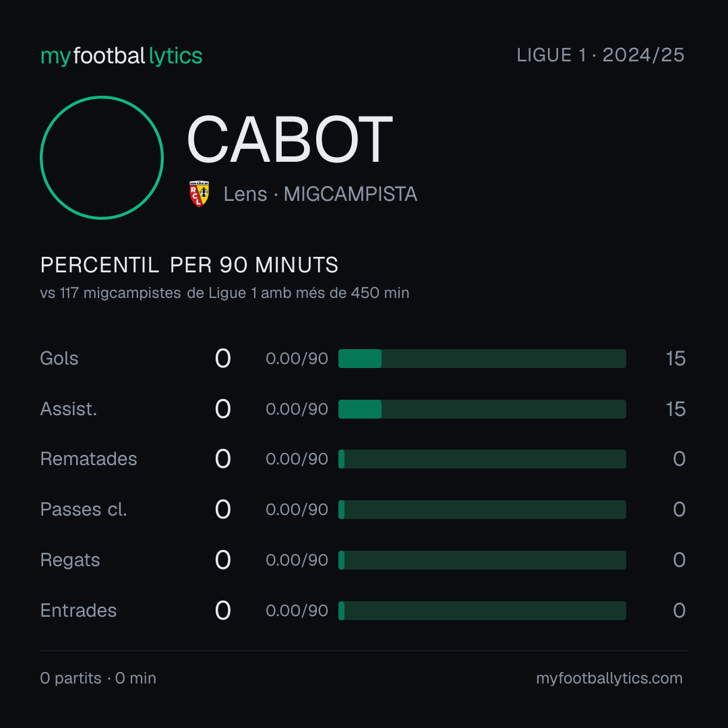Select the Gols stat label
Screen dimensions: 728x728
(59, 359)
